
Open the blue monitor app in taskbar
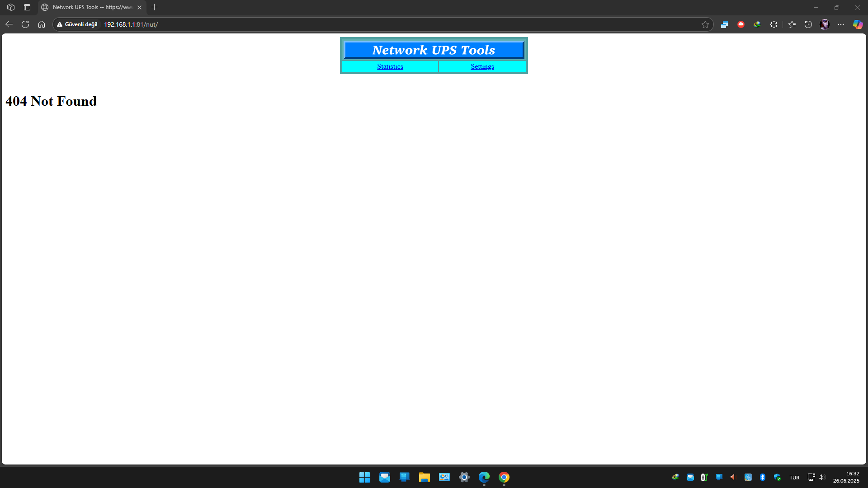[x=405, y=477]
